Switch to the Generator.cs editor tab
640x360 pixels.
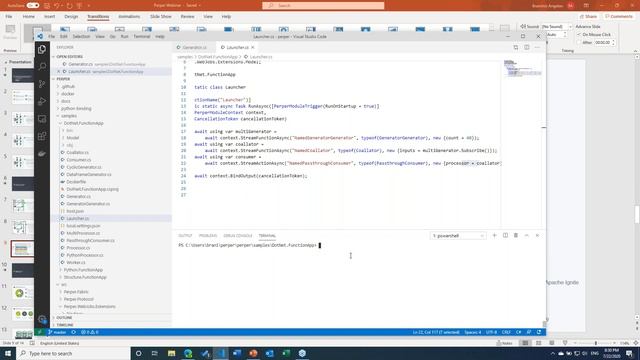click(x=194, y=47)
